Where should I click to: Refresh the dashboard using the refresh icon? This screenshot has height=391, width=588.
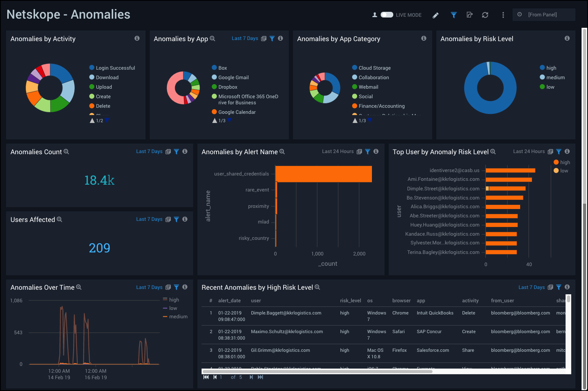click(x=485, y=15)
